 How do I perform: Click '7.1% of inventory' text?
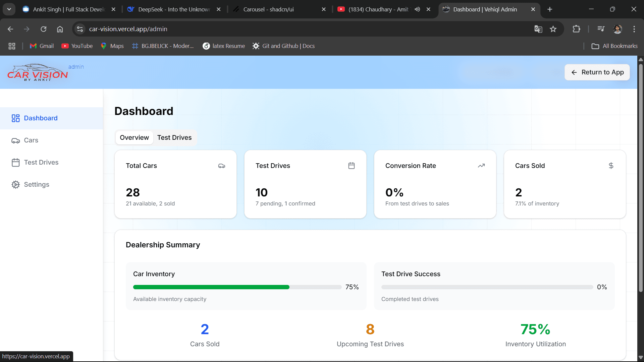537,204
